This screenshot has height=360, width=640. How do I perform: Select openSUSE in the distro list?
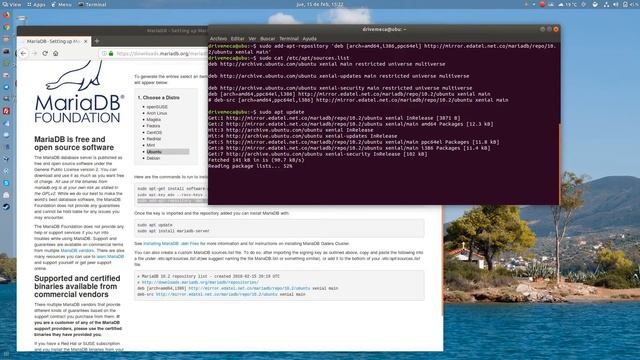tap(157, 107)
